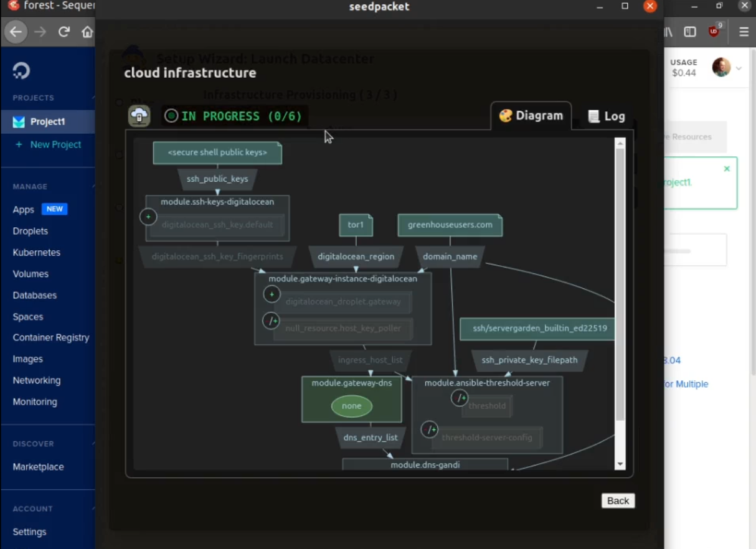Click the browser back arrow button

coord(16,32)
